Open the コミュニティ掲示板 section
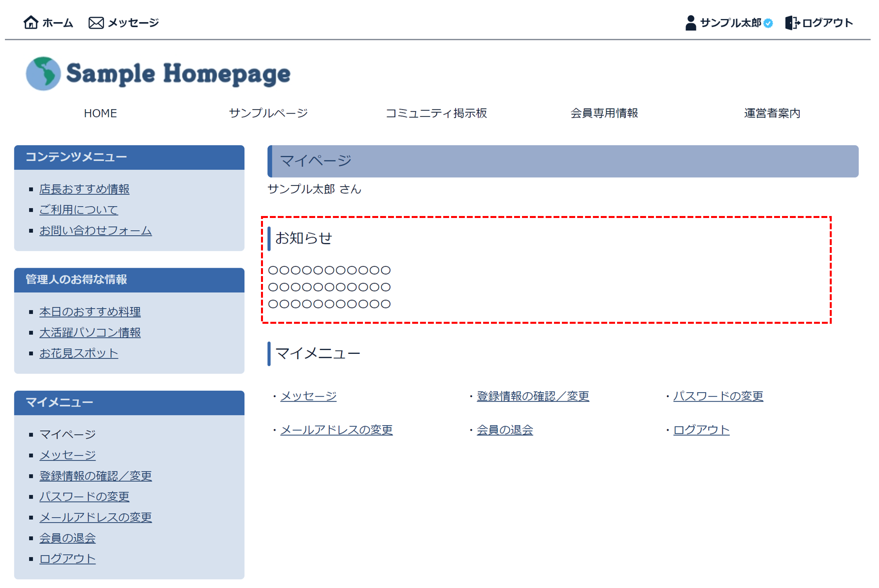Image resolution: width=879 pixels, height=588 pixels. click(436, 113)
